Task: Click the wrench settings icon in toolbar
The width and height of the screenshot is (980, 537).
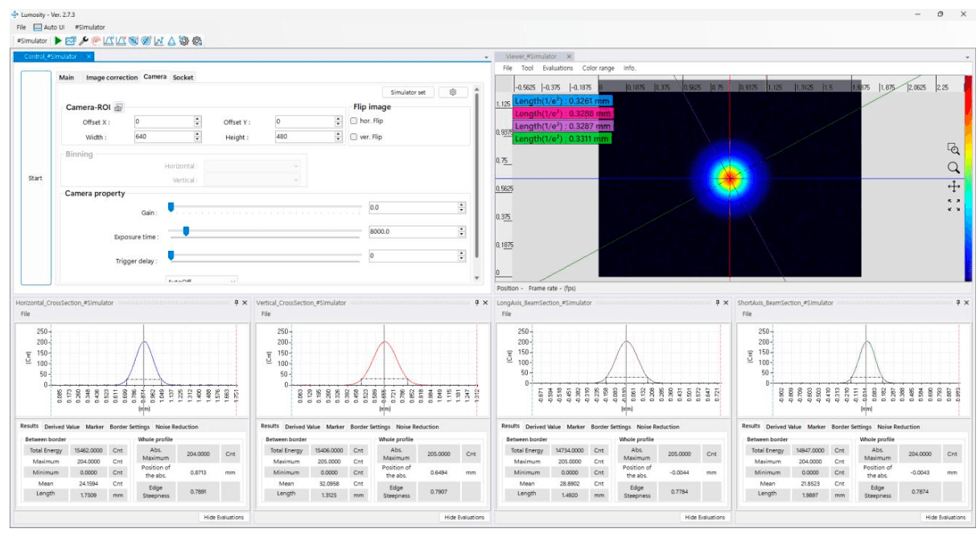Action: pyautogui.click(x=83, y=40)
